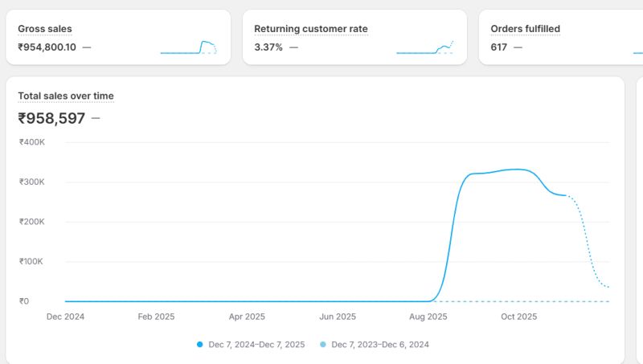The image size is (643, 364).
Task: Click the Returning customer rate sparkline
Action: (425, 47)
